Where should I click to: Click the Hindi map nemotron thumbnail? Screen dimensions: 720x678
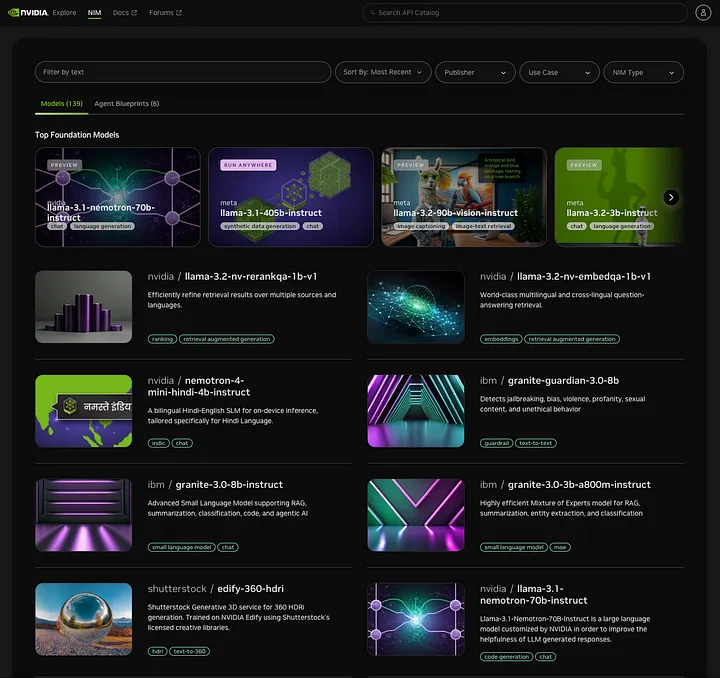tap(84, 411)
